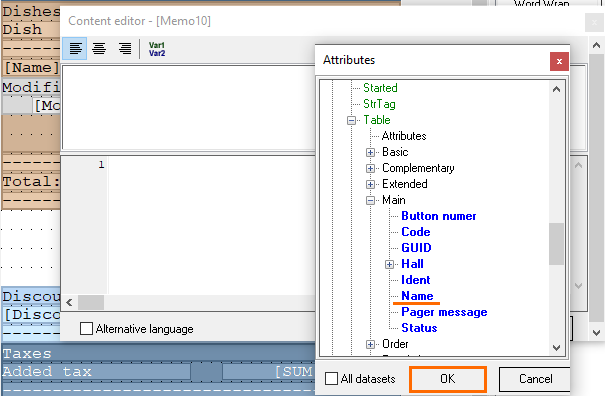Expand the Hall node
The height and width of the screenshot is (396, 605).
[389, 264]
